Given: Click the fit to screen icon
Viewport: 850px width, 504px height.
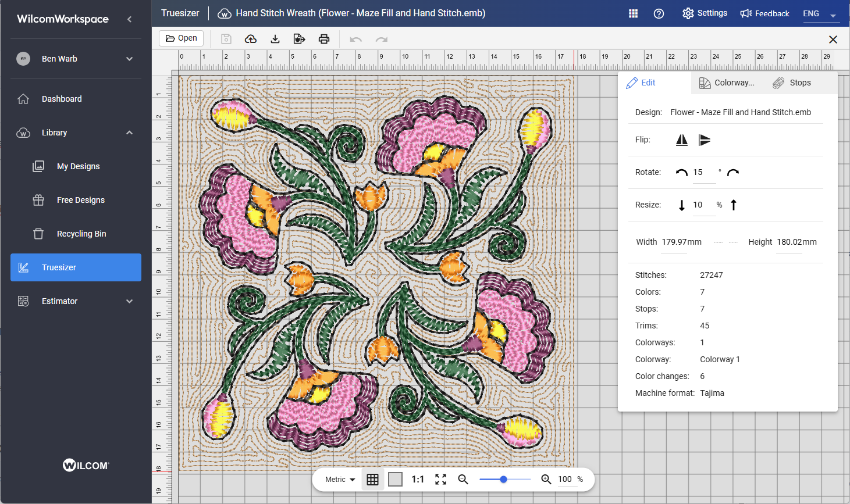Looking at the screenshot, I should click(x=441, y=480).
